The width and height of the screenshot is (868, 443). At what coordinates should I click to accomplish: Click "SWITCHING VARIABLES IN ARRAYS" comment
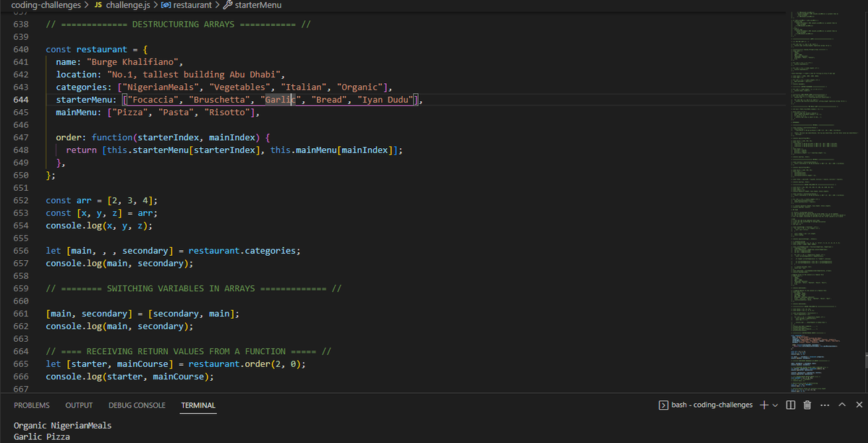(181, 288)
